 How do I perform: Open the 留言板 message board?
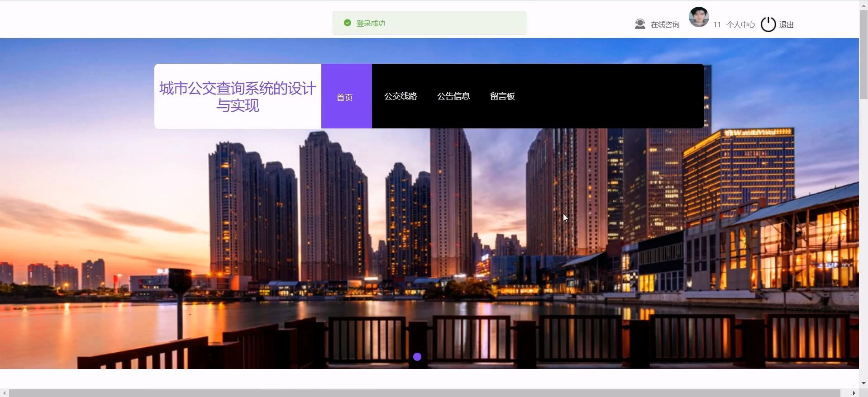coord(502,96)
